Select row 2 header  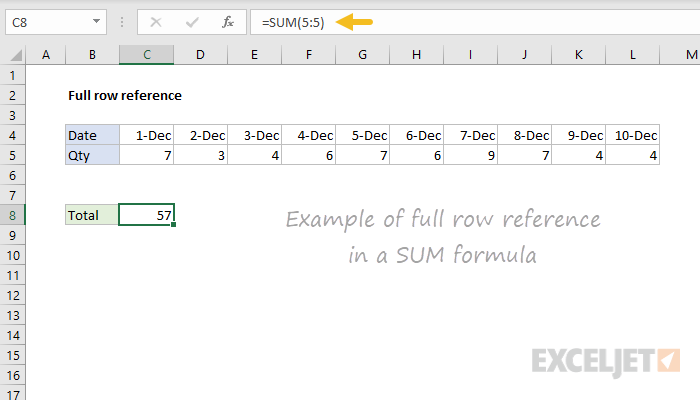coord(12,95)
